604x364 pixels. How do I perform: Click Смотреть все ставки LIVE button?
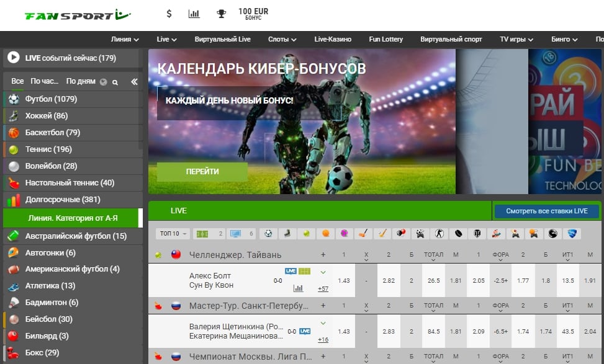point(546,211)
